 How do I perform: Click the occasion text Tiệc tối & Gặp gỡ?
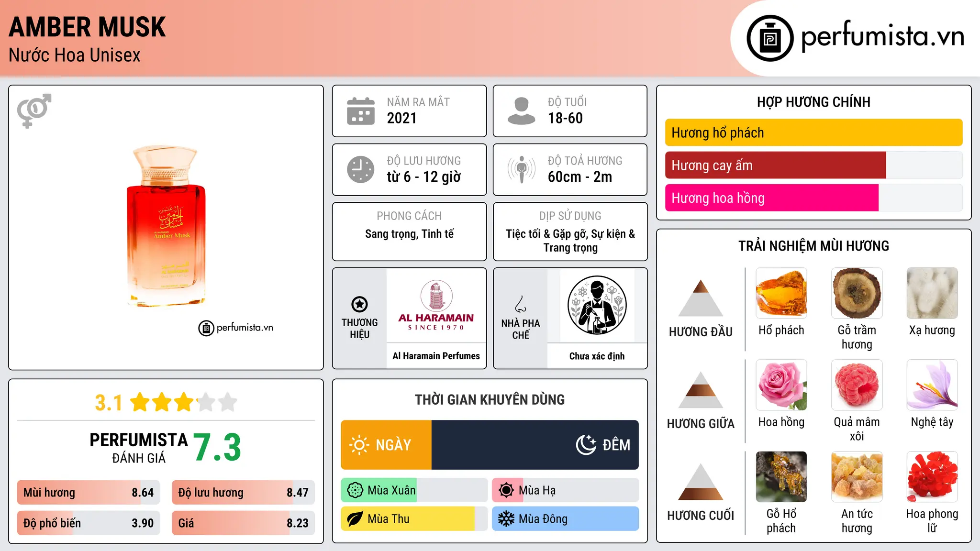(x=547, y=234)
